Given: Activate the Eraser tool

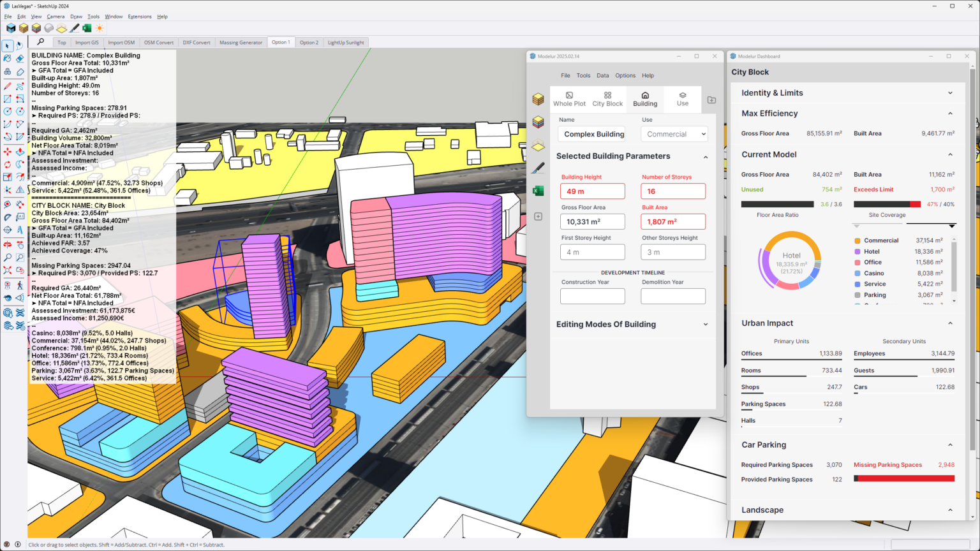Looking at the screenshot, I should pyautogui.click(x=19, y=59).
